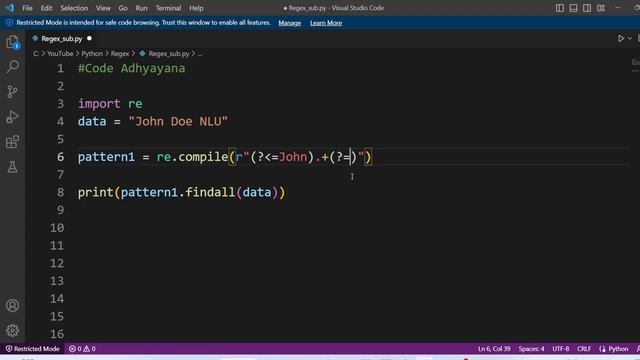Open the Explorer view in activity bar
Viewport: 640px width, 360px height.
click(x=13, y=42)
